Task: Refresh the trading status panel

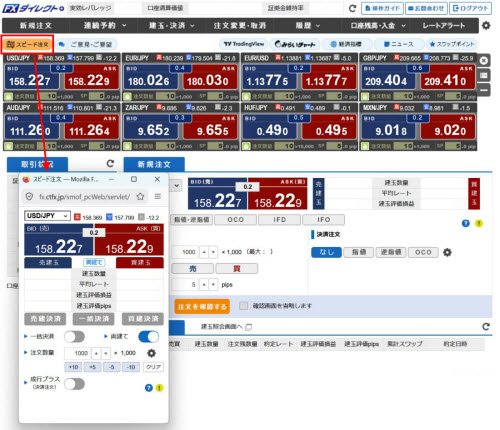Action: coord(110,164)
